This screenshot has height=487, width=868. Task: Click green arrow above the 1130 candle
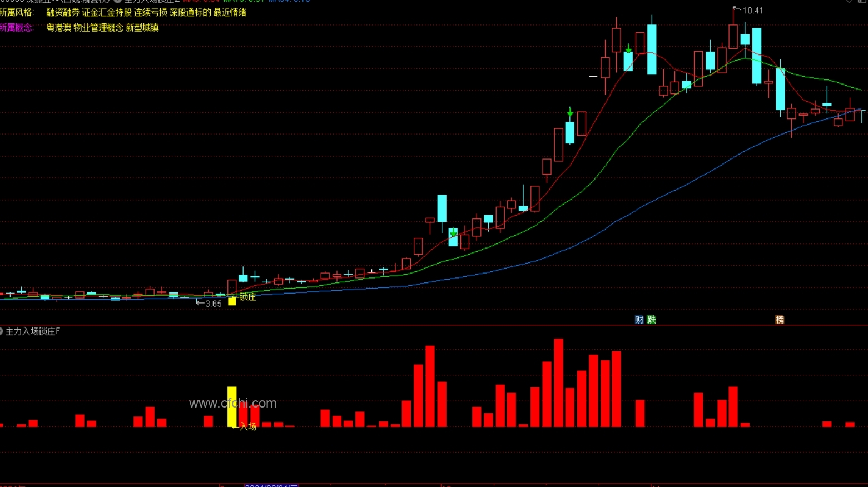628,48
